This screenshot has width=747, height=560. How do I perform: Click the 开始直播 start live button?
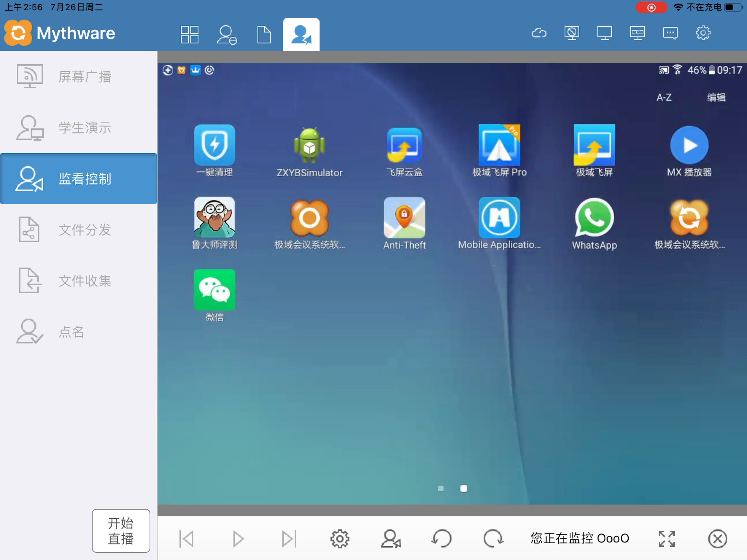point(121,531)
